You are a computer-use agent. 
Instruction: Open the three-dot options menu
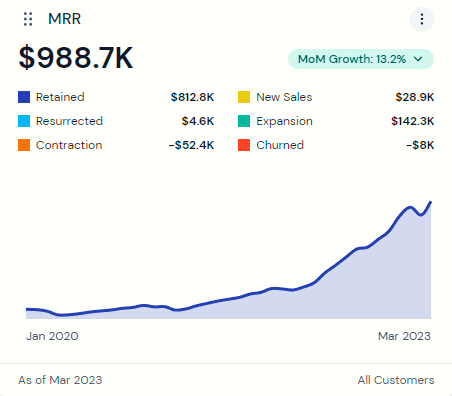click(422, 19)
